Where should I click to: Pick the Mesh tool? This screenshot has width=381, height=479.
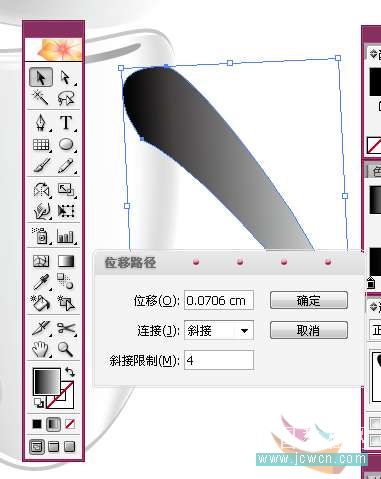(41, 261)
